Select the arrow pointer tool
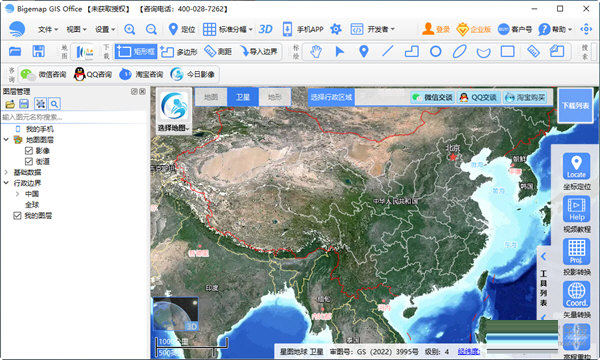600x360 pixels. pyautogui.click(x=339, y=51)
